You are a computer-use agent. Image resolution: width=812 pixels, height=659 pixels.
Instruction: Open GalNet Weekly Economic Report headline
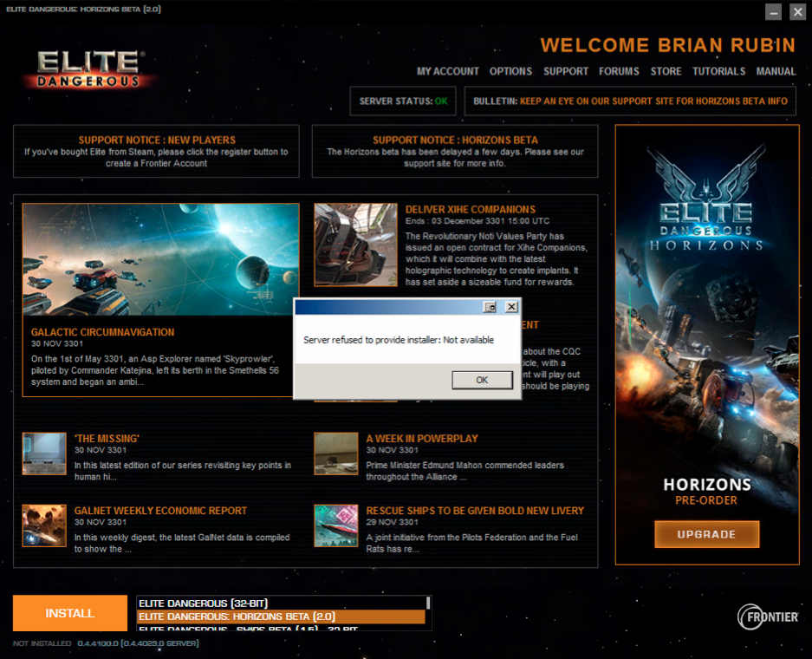click(x=160, y=511)
